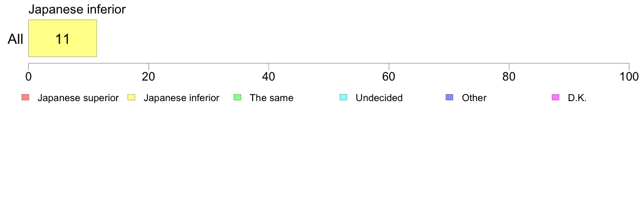Click the yellow bar labeled 11
Viewport: 644px width, 199px height.
[x=62, y=38]
